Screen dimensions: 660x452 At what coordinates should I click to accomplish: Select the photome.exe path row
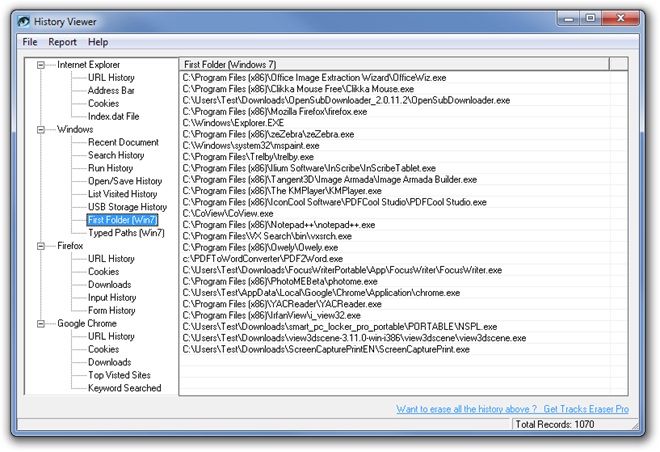point(395,282)
